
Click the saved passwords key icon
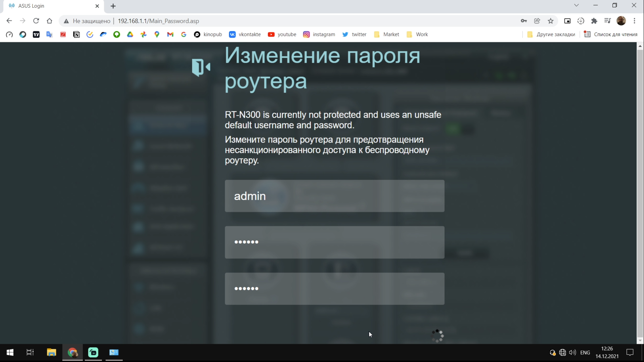524,21
